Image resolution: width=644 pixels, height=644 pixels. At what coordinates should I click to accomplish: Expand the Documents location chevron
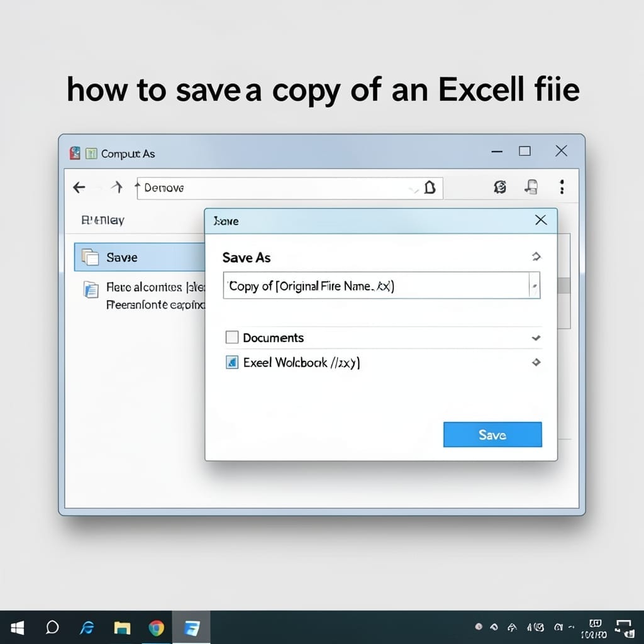click(536, 338)
